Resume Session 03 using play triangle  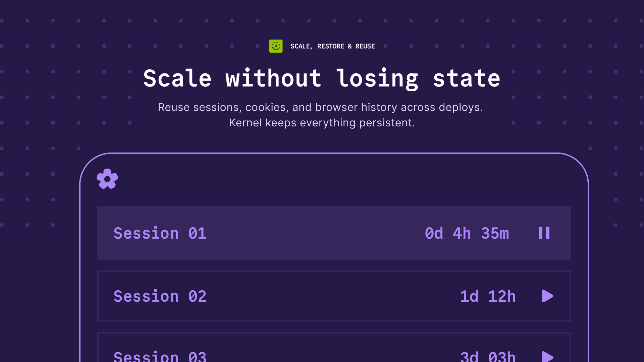coord(547,356)
